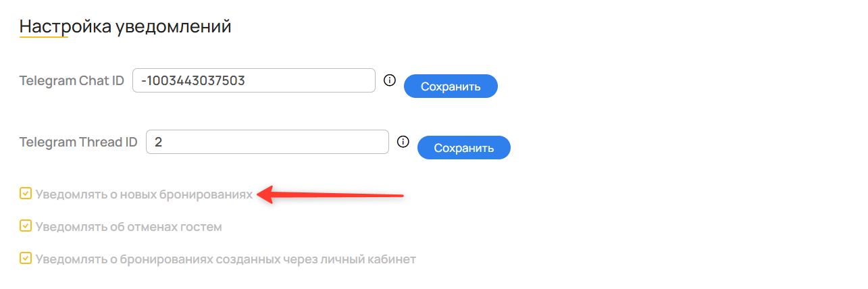Screen dimensions: 868x289
Task: Click the 'Уведомлять об отменах гостем' label text
Action: [128, 227]
